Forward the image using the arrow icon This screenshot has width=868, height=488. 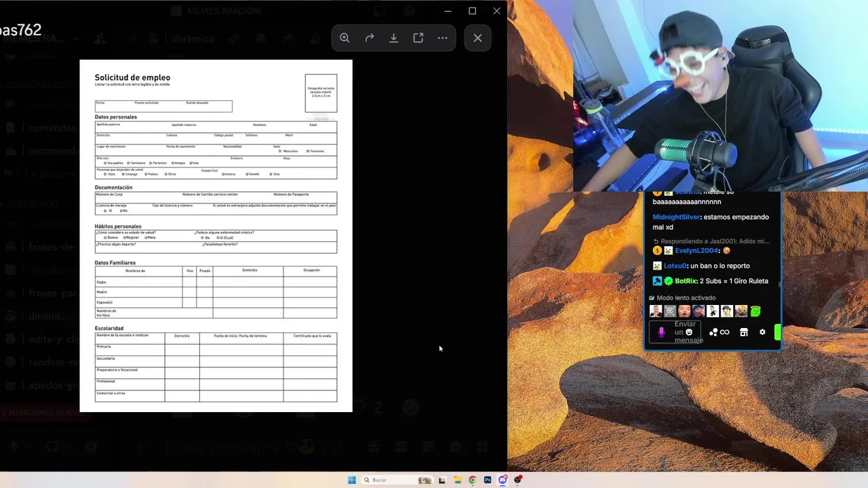[x=370, y=38]
